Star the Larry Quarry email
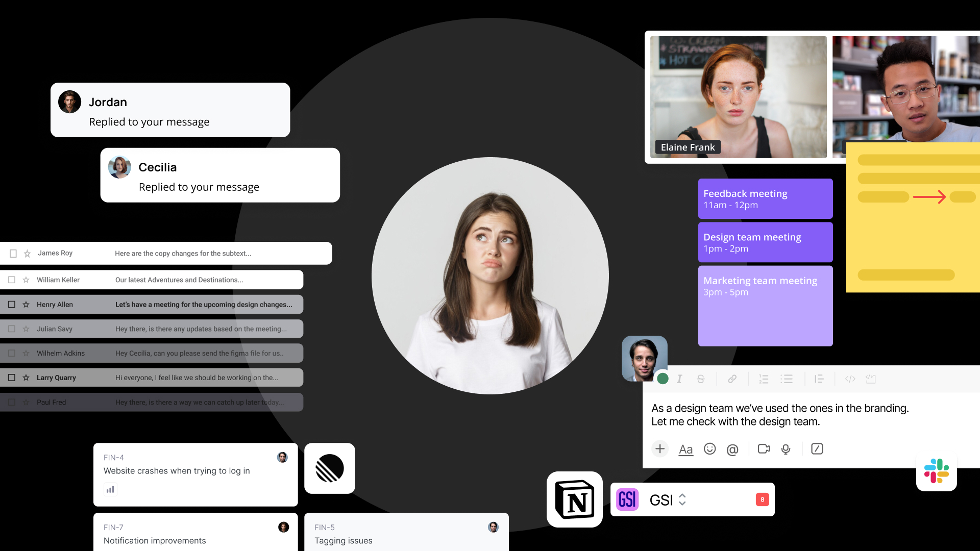Viewport: 980px width, 551px height. point(26,378)
